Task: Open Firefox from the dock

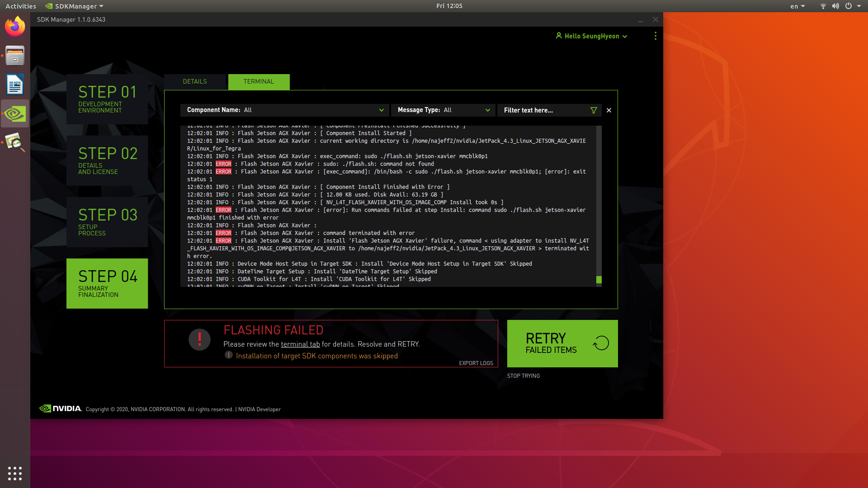Action: [x=15, y=27]
